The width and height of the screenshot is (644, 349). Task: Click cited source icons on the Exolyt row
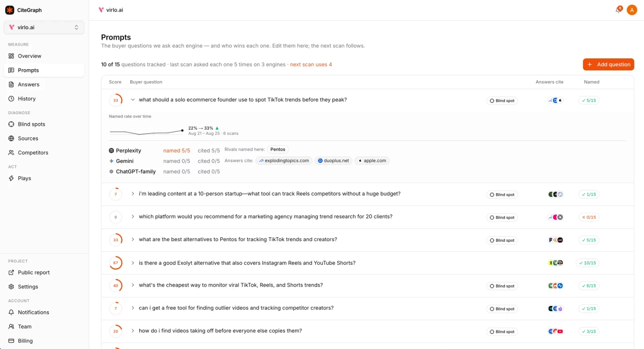click(x=555, y=263)
